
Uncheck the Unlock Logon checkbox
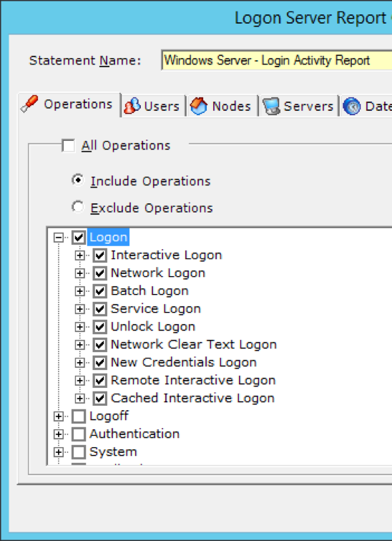tap(100, 327)
